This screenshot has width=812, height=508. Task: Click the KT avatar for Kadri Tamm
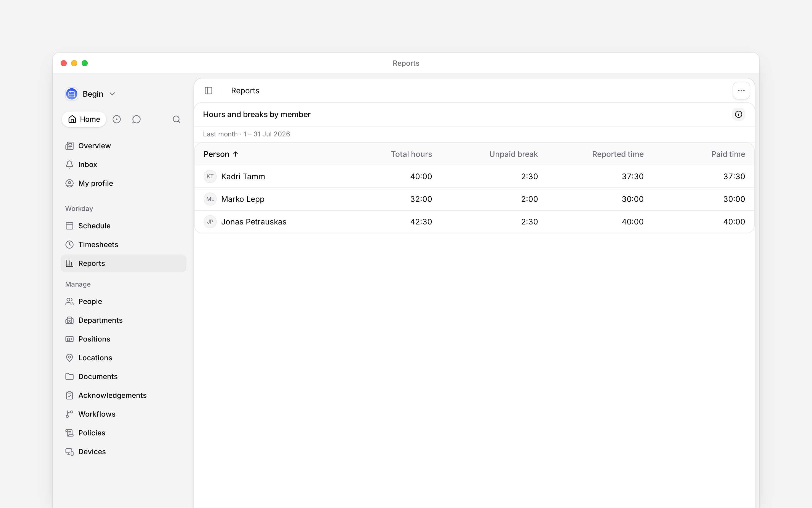(210, 176)
